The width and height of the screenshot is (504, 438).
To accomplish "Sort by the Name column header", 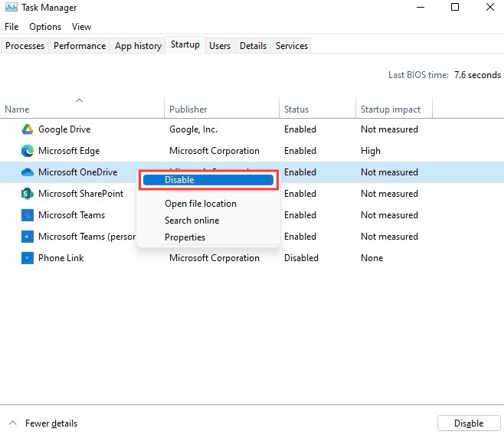I will (x=82, y=109).
